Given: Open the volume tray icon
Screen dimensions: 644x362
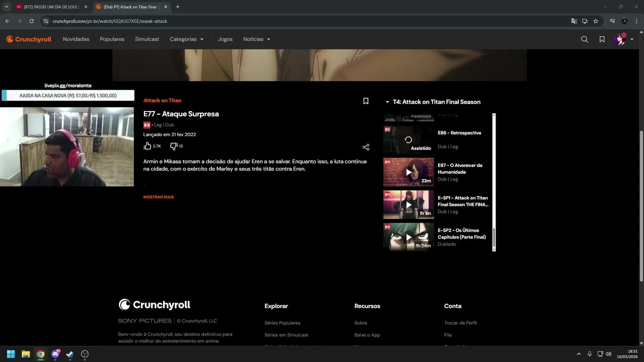Looking at the screenshot, I should [608, 354].
